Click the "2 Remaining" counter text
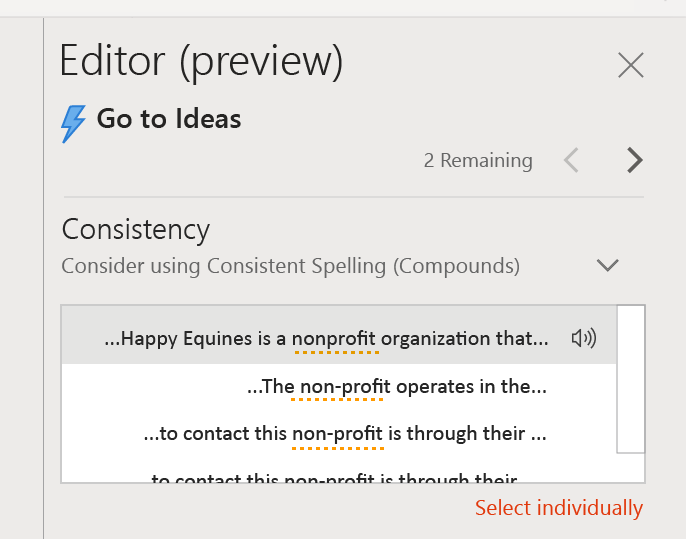The width and height of the screenshot is (686, 539). click(478, 160)
